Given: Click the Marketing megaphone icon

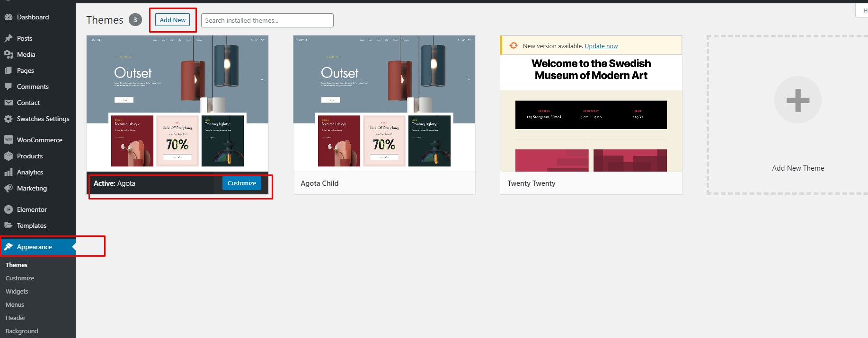Looking at the screenshot, I should click(8, 188).
